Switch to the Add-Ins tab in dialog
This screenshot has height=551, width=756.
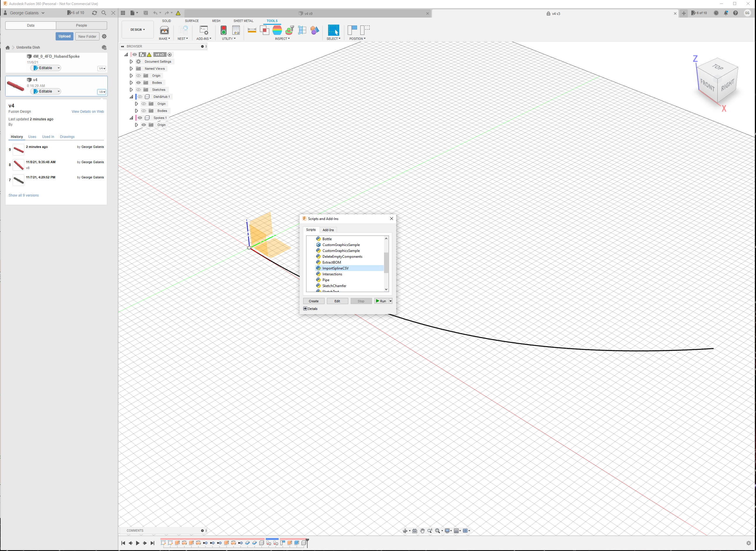328,230
